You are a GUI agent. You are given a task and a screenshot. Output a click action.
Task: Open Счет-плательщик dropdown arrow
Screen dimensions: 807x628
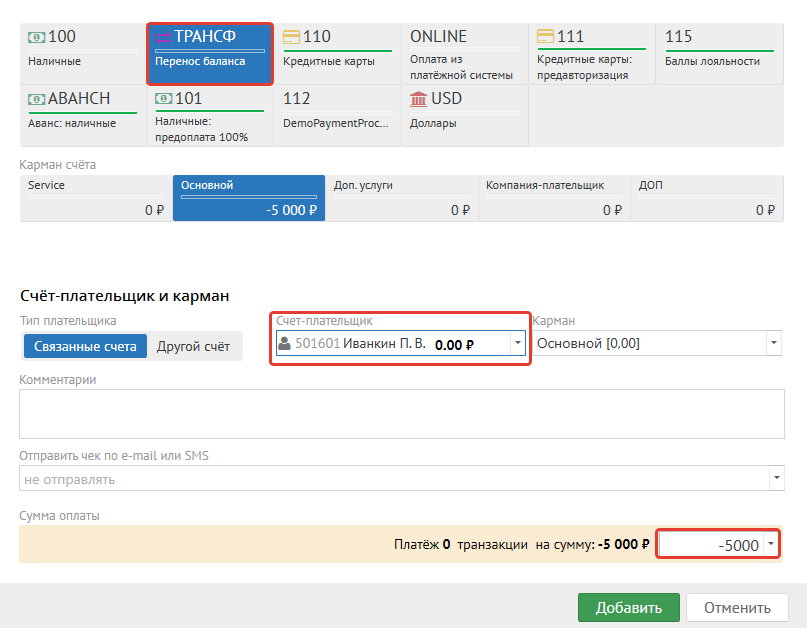[517, 343]
